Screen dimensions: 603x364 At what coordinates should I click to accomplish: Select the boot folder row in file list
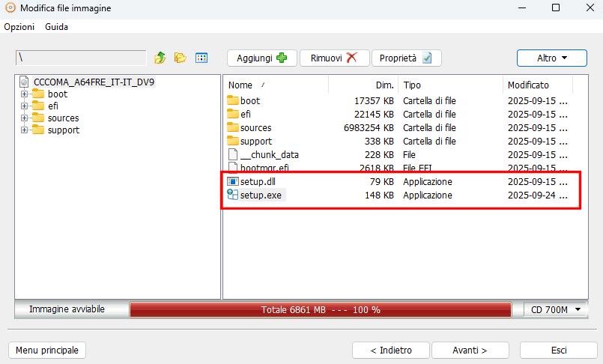(x=398, y=100)
